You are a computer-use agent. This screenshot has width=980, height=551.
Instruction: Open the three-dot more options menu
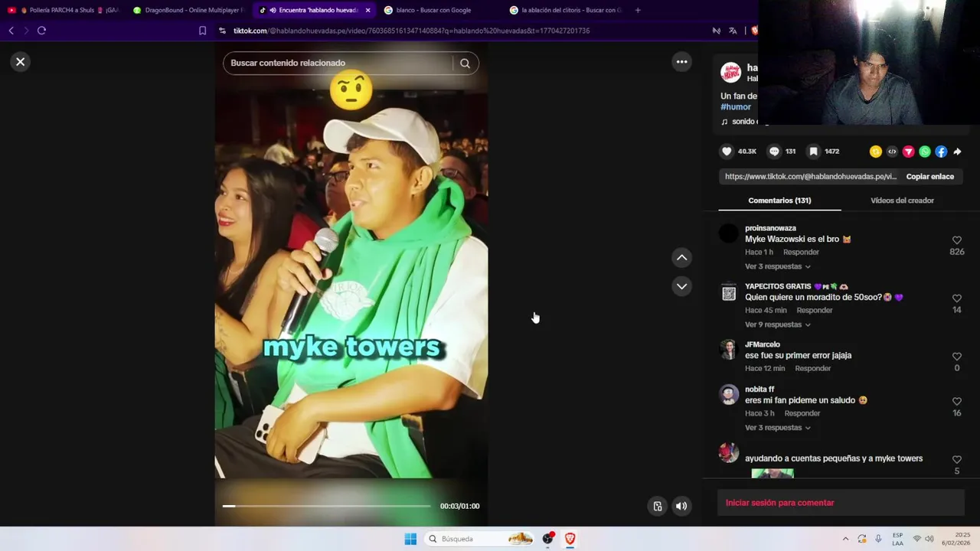click(681, 62)
